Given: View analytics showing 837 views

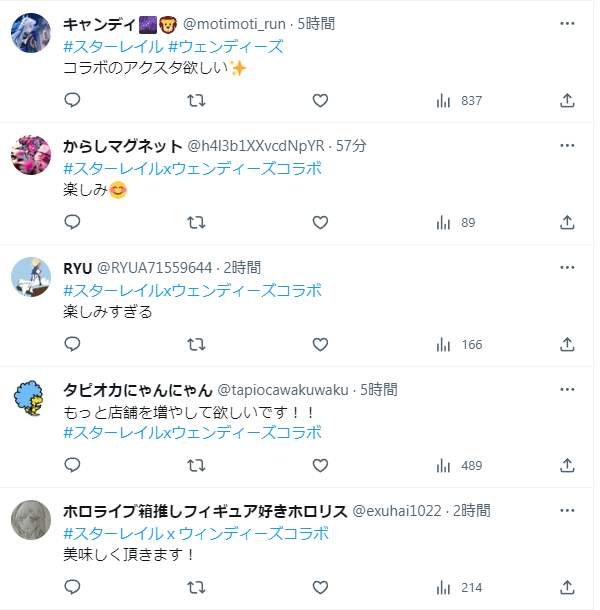Looking at the screenshot, I should click(x=459, y=100).
